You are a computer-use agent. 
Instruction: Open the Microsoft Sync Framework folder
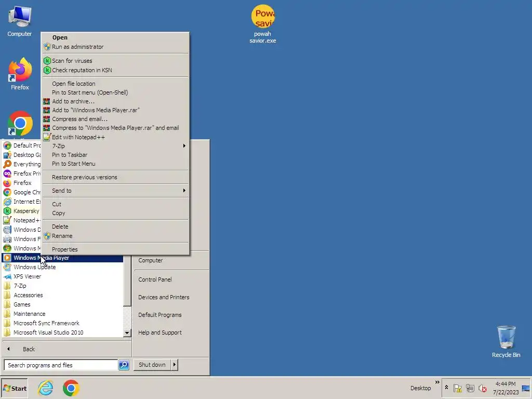pyautogui.click(x=62, y=323)
